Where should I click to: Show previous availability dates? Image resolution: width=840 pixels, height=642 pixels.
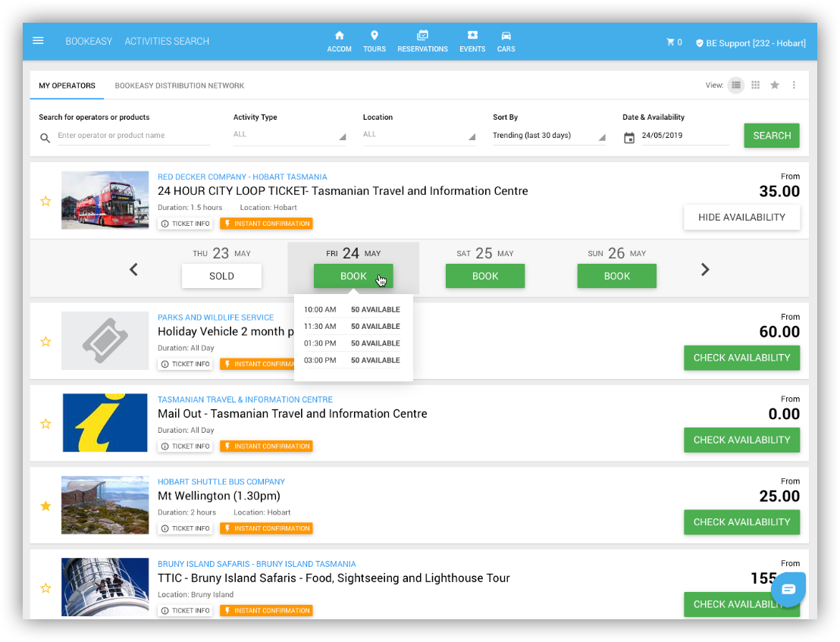click(x=134, y=269)
